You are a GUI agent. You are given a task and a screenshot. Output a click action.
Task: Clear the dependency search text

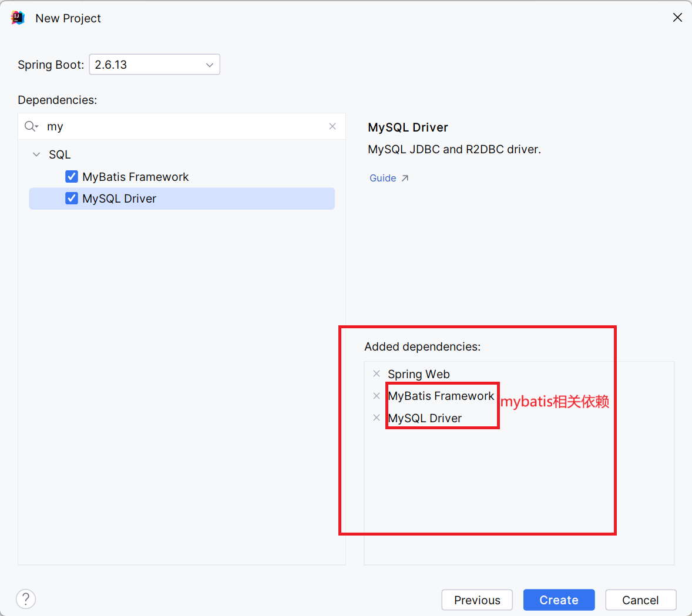332,126
